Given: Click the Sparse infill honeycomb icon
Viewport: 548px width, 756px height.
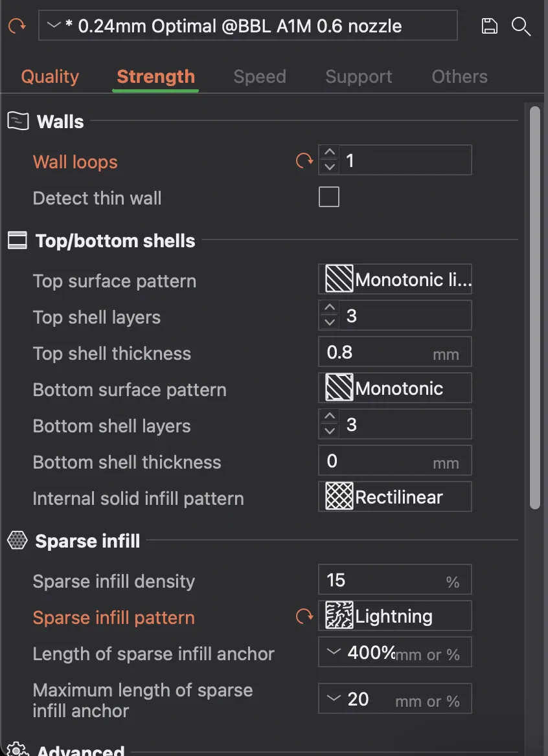Looking at the screenshot, I should tap(17, 540).
